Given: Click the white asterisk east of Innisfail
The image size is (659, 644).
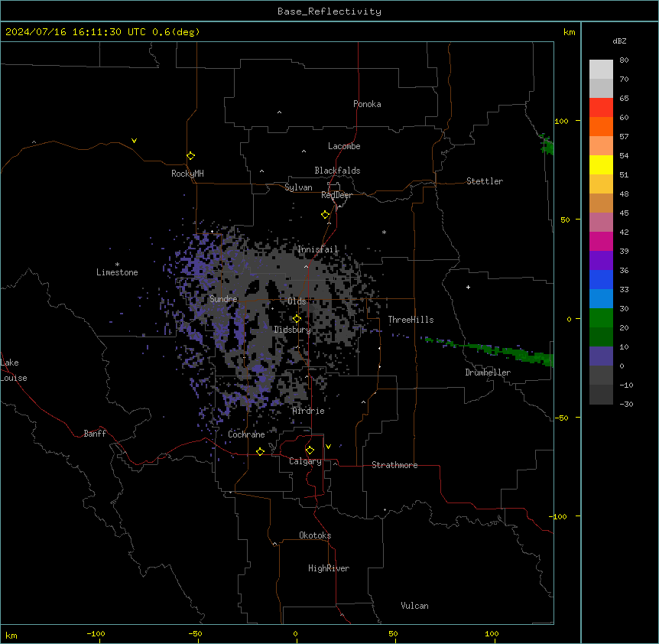Looking at the screenshot, I should [x=384, y=232].
